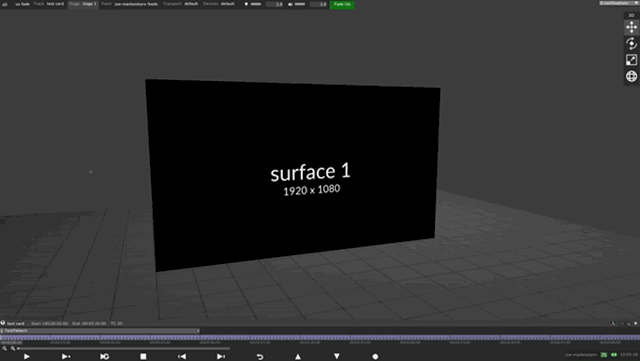Image resolution: width=640 pixels, height=361 pixels.
Task: Jump to previous section
Action: (182, 357)
